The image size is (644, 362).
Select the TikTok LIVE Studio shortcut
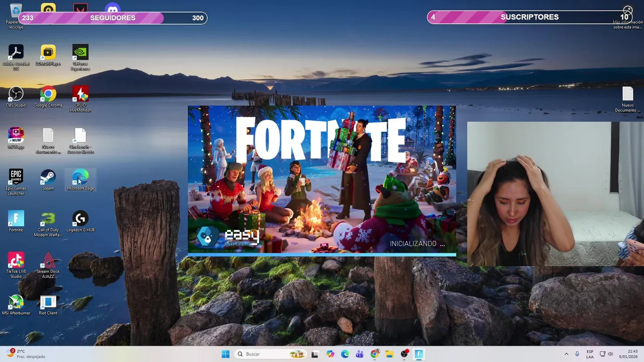coord(16,266)
